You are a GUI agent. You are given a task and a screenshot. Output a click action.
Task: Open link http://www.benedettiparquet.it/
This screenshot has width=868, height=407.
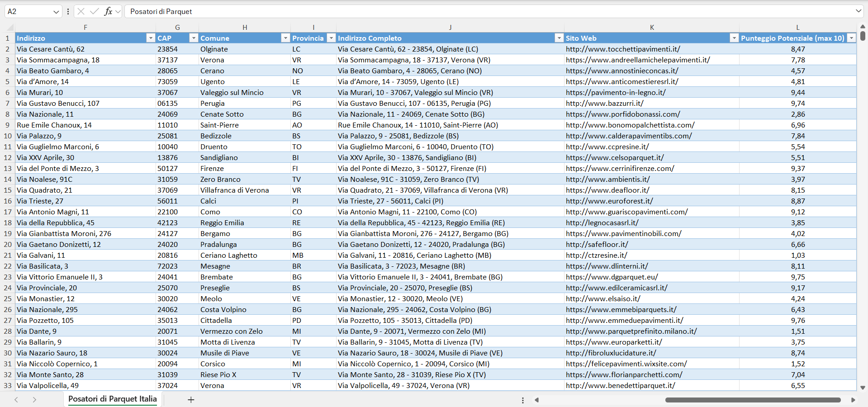point(620,385)
